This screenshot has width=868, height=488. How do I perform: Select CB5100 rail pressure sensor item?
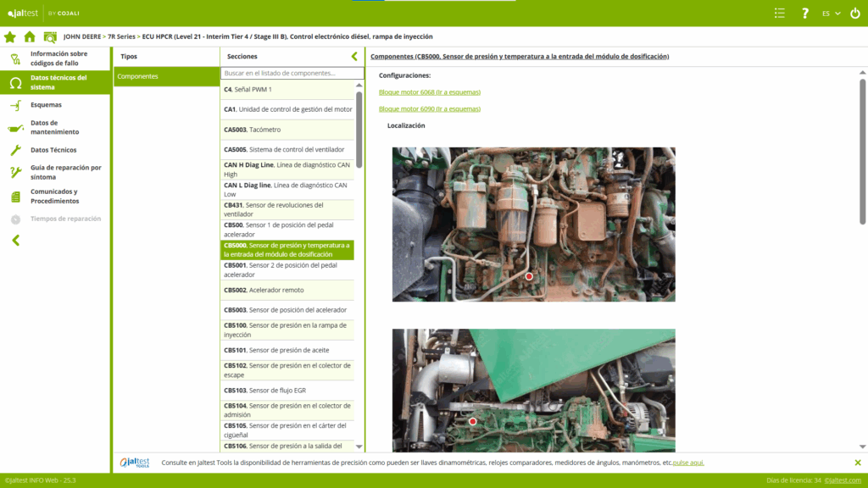[x=287, y=330]
